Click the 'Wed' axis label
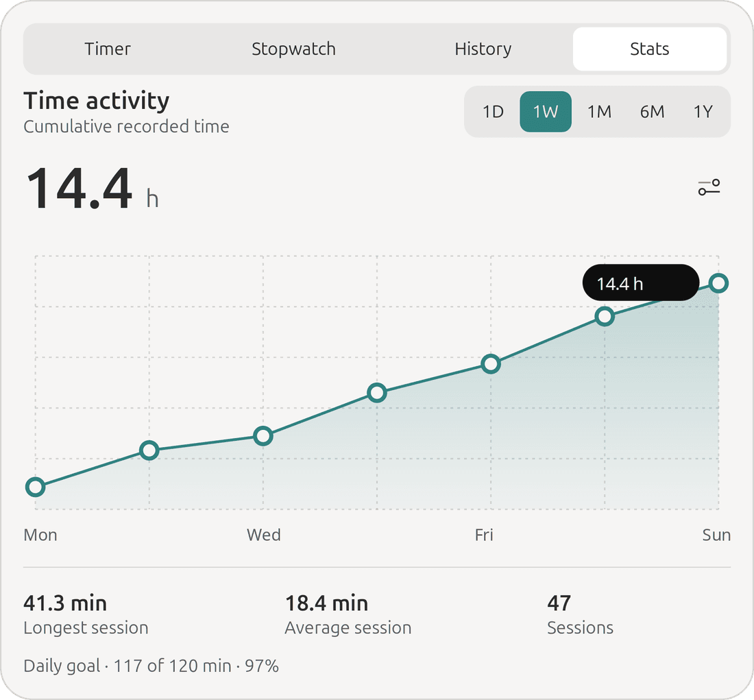Image resolution: width=754 pixels, height=700 pixels. pos(263,535)
